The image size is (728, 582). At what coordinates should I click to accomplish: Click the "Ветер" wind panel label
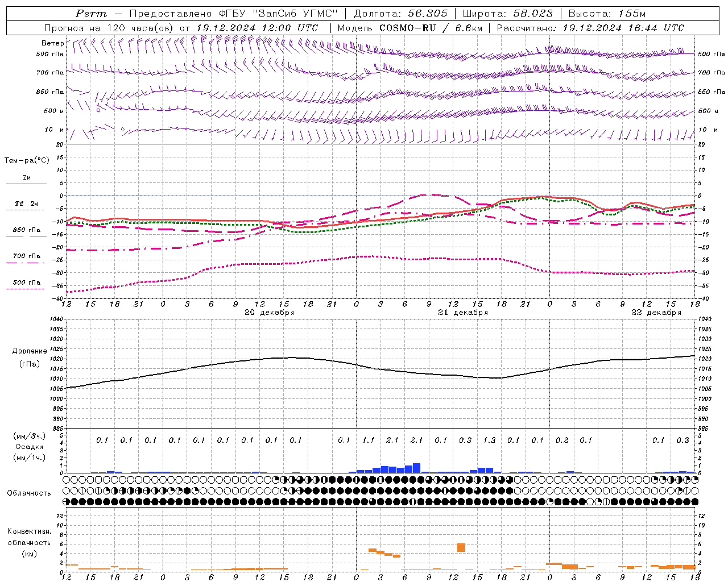[52, 43]
